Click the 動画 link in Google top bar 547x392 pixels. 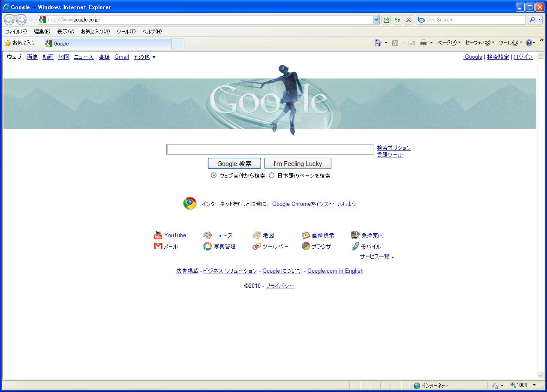pyautogui.click(x=48, y=57)
